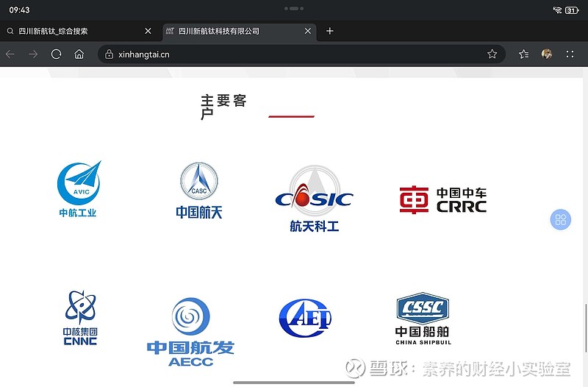
Task: Click the lock icon in address bar
Action: (x=109, y=54)
